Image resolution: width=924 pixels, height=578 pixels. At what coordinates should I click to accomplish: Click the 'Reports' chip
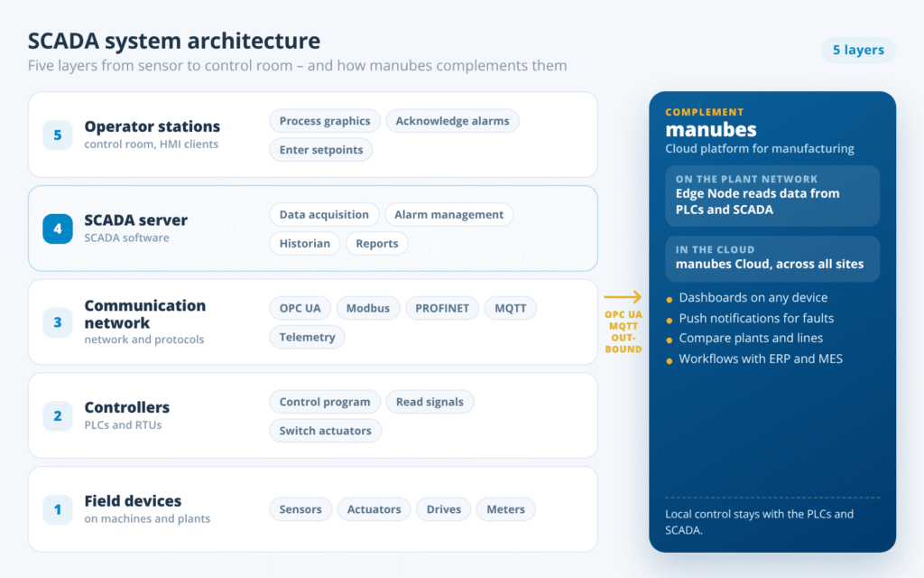pyautogui.click(x=377, y=244)
